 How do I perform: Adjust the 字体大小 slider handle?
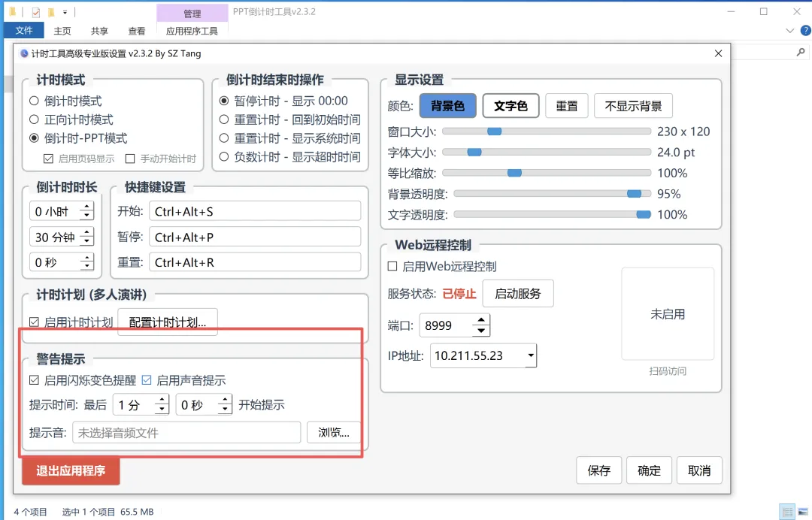coord(474,152)
